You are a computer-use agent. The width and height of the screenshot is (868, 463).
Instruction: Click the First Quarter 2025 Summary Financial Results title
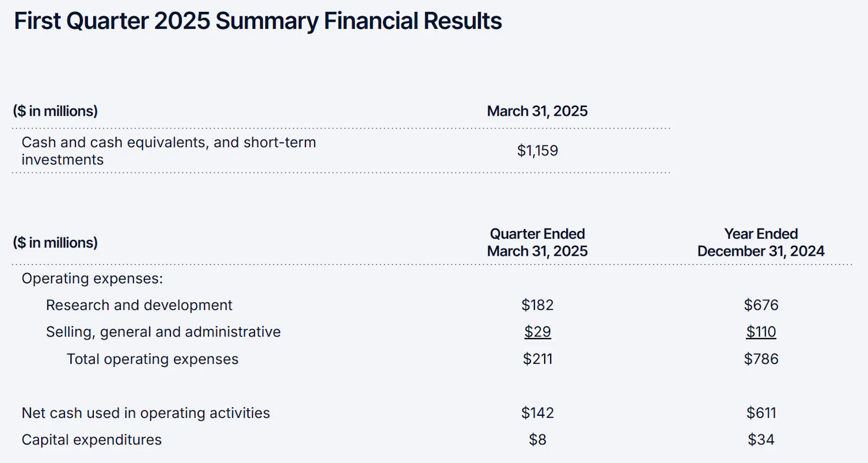pos(258,22)
